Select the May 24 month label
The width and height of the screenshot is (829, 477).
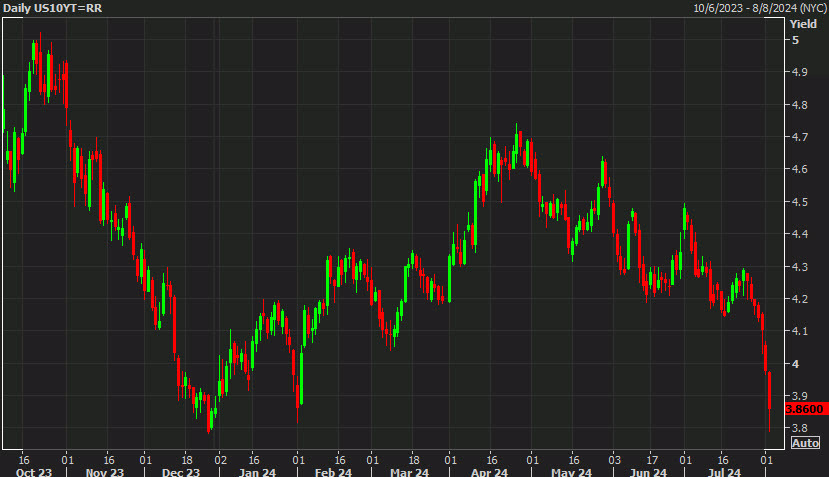[x=571, y=472]
